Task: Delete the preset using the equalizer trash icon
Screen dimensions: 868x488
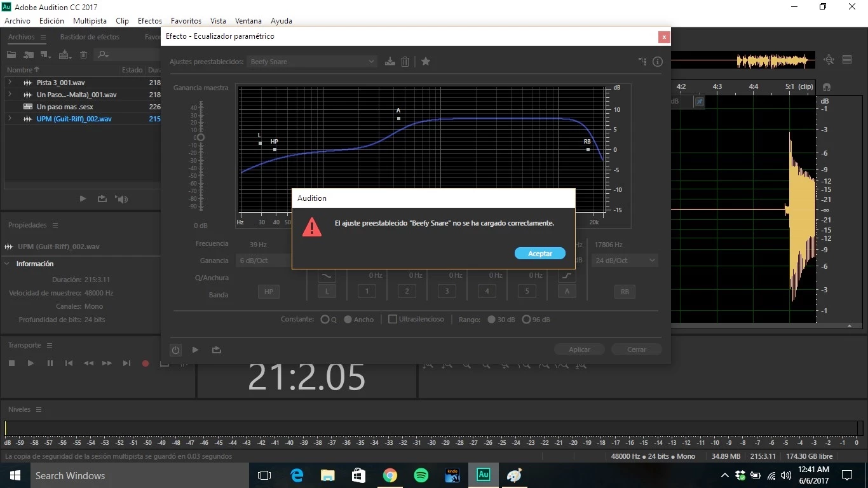Action: click(x=405, y=62)
